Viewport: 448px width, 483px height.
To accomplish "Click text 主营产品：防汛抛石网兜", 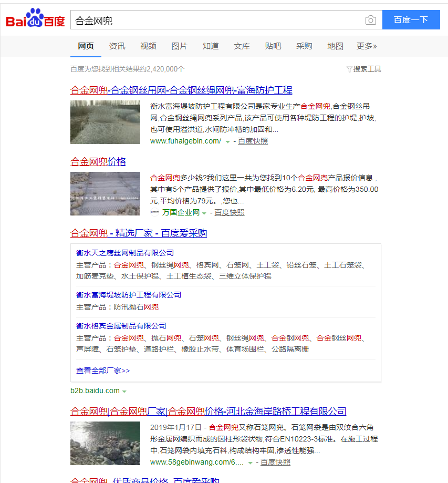I will click(117, 307).
